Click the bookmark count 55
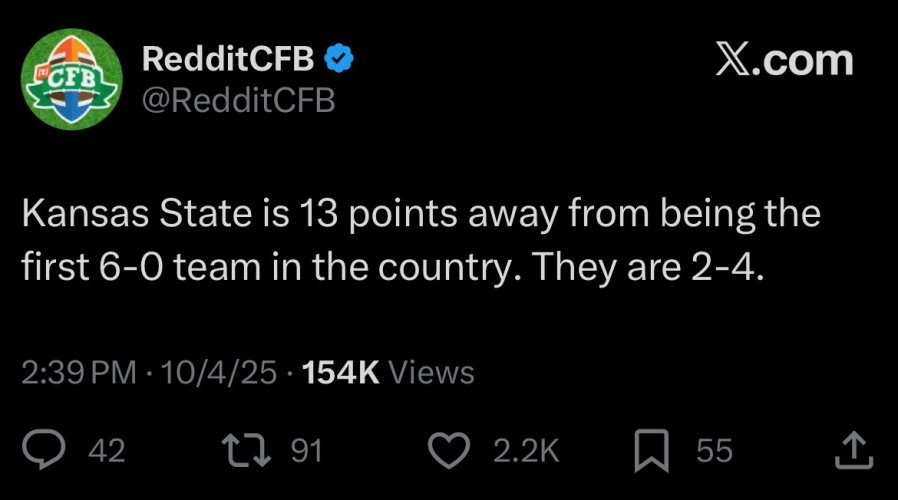The image size is (898, 500). (x=714, y=451)
